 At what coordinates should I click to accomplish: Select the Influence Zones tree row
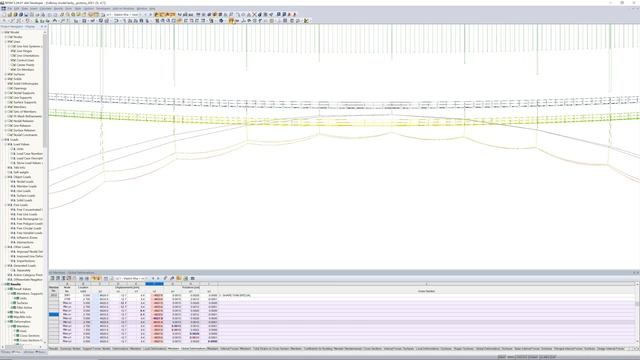coord(26,238)
